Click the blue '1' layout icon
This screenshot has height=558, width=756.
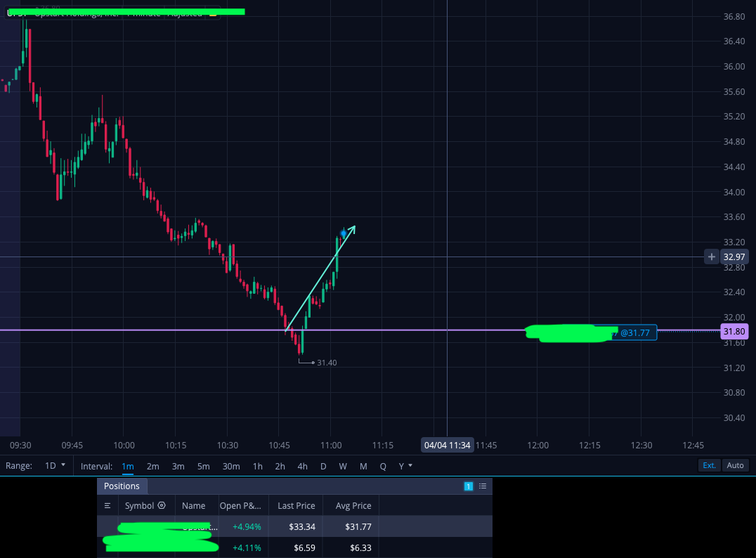click(468, 486)
